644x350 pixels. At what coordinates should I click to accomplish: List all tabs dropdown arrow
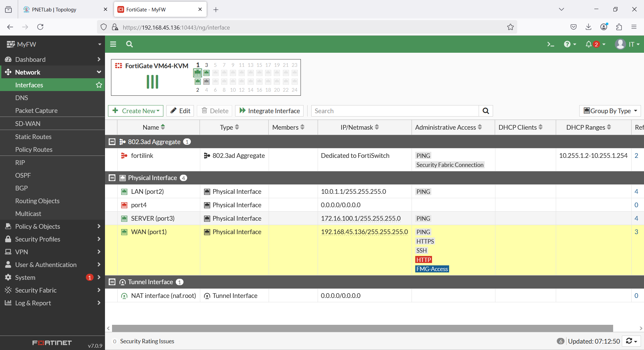pos(561,9)
